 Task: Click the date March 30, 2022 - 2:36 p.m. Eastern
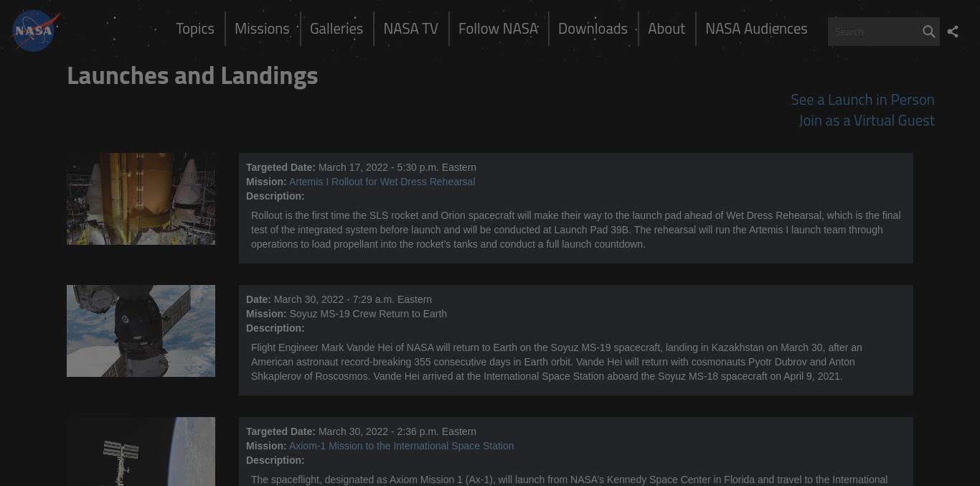click(x=397, y=431)
